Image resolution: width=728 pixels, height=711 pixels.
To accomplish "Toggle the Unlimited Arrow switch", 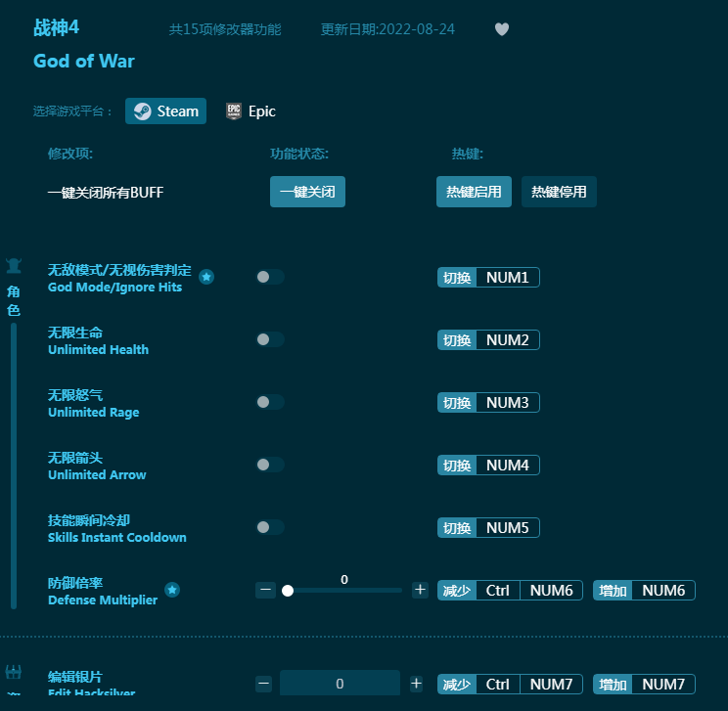I will point(270,465).
